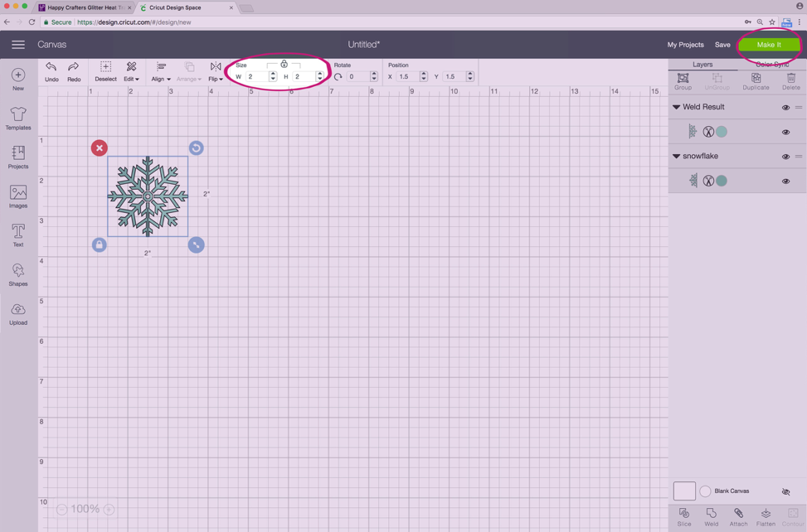
Task: Open Projects from the left sidebar
Action: (18, 157)
